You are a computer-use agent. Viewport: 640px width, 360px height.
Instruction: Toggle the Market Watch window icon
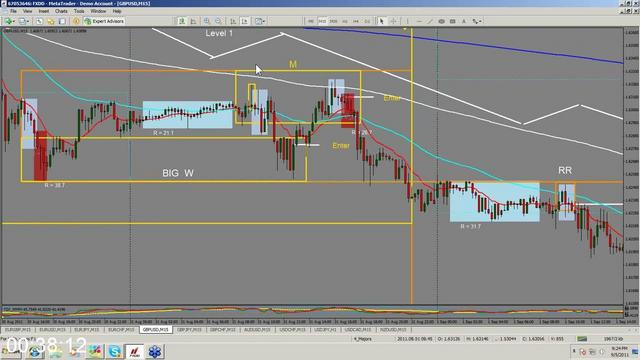39,21
